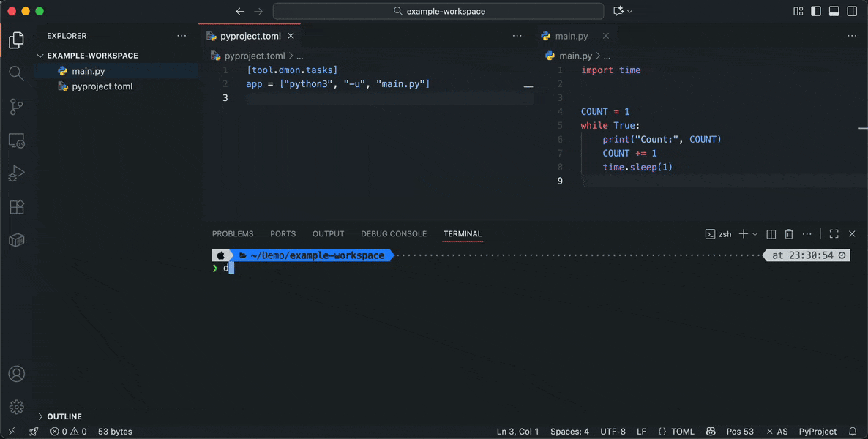Kill terminal with trash icon

pyautogui.click(x=789, y=234)
